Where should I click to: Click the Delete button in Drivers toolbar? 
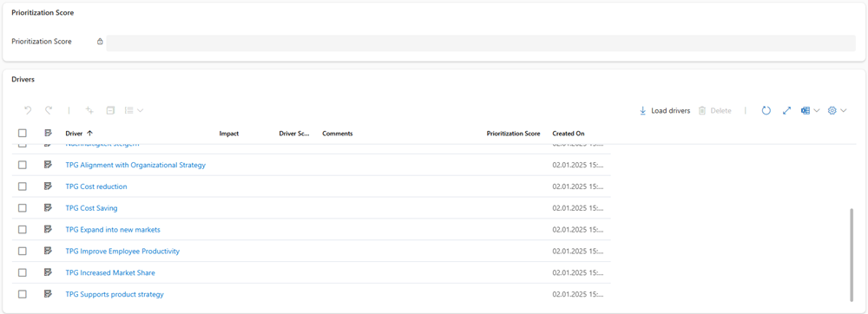[x=714, y=110]
